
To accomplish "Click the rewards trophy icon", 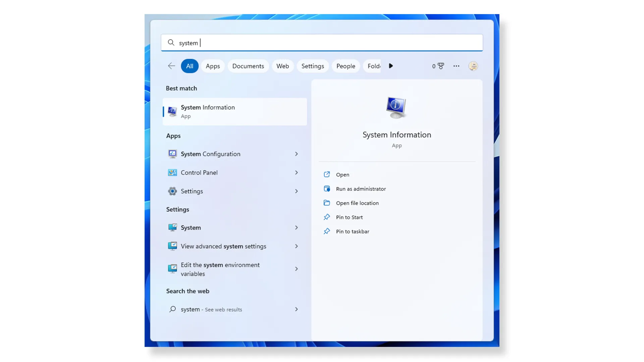I will (441, 66).
